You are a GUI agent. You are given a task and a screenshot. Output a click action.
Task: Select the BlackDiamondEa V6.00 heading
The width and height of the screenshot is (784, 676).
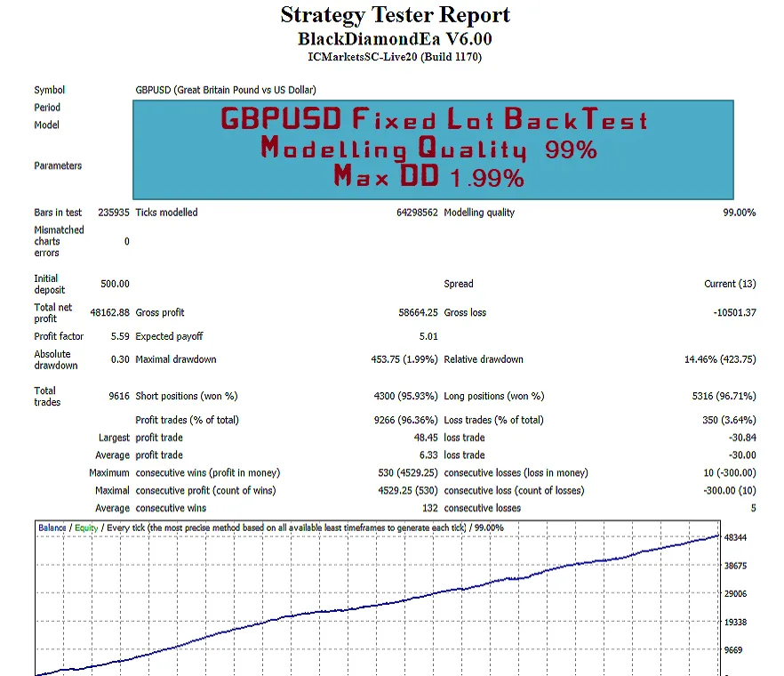395,39
